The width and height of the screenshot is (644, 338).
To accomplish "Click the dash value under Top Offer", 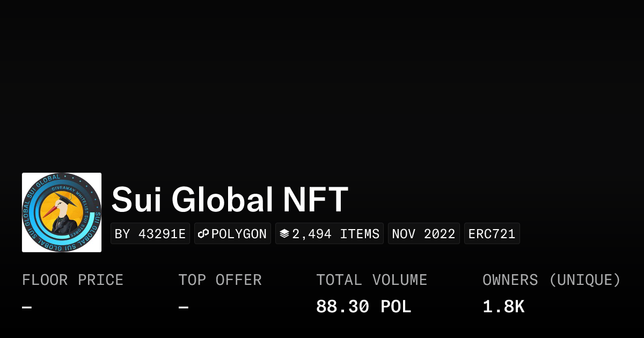I will coord(184,307).
